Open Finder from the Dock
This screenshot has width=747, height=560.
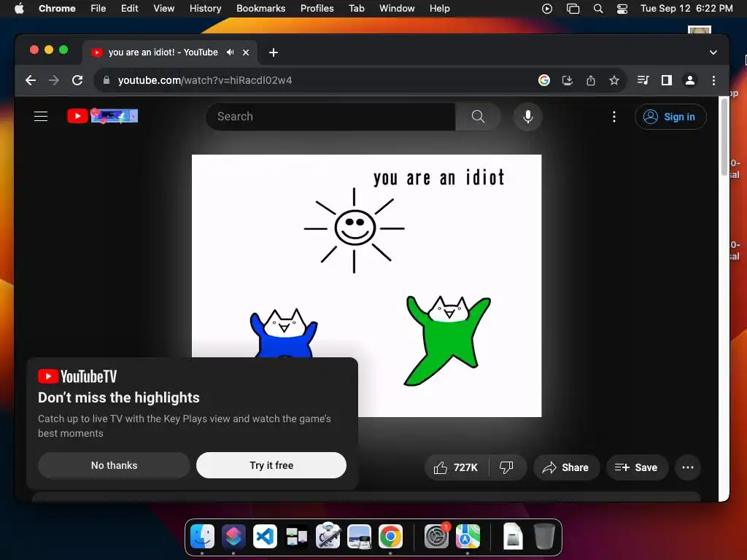pyautogui.click(x=202, y=537)
